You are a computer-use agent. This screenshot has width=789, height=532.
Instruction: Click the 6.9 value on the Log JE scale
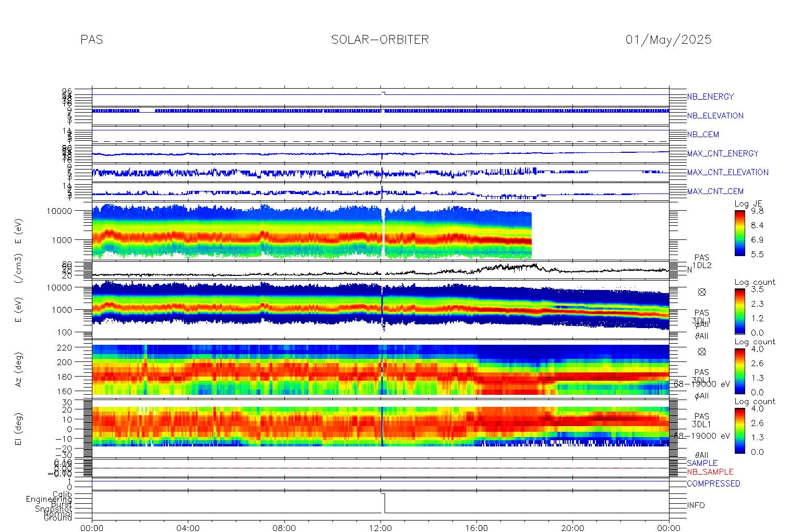coord(757,240)
